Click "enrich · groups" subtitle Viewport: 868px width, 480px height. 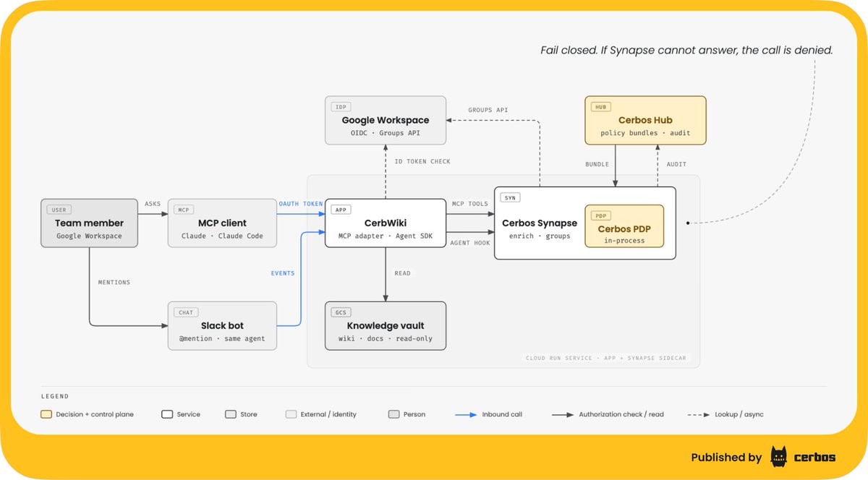[x=540, y=236]
